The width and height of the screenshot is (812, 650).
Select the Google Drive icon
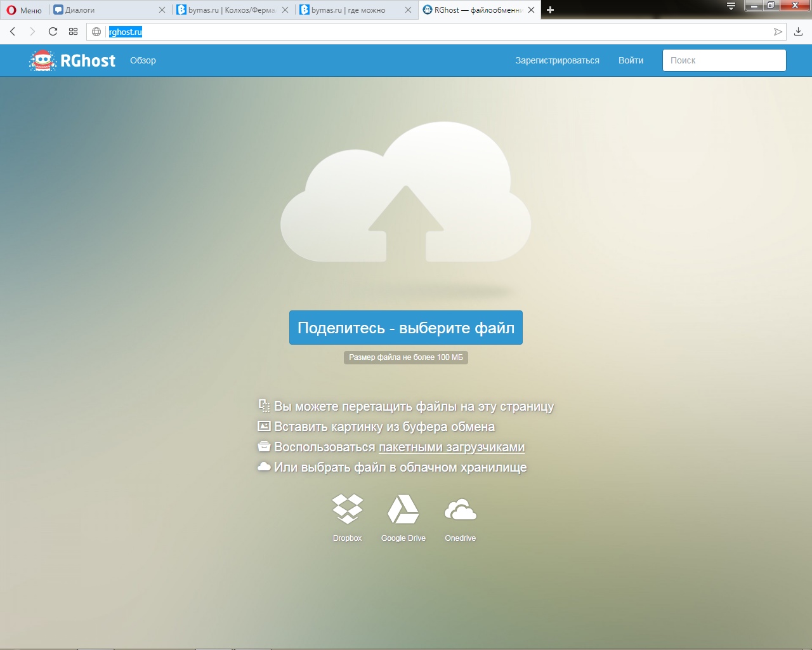403,509
